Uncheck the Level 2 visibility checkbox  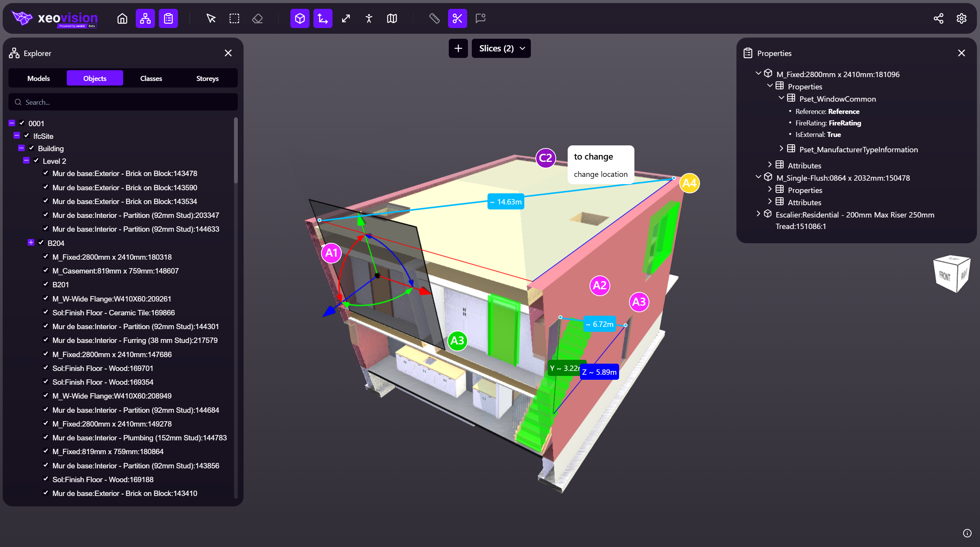36,161
